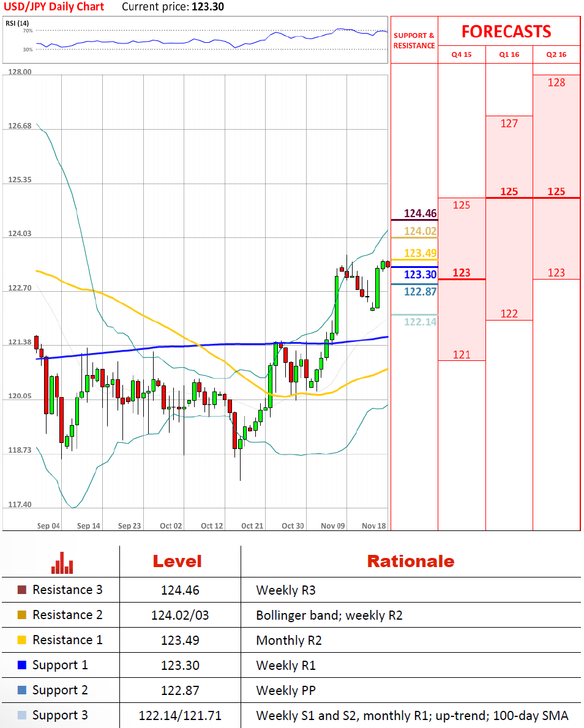The image size is (584, 728).
Task: Click the 'SUPPORT & RESISTANCE' column header
Action: pos(414,40)
